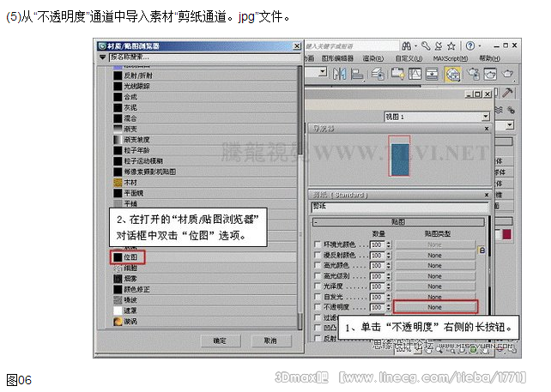Open the main toolbar selection-set dropdown
Image resolution: width=551 pixels, height=392 pixels.
[322, 72]
